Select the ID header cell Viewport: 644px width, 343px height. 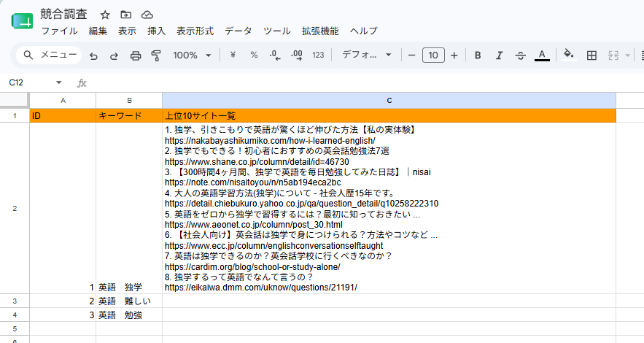(63, 116)
